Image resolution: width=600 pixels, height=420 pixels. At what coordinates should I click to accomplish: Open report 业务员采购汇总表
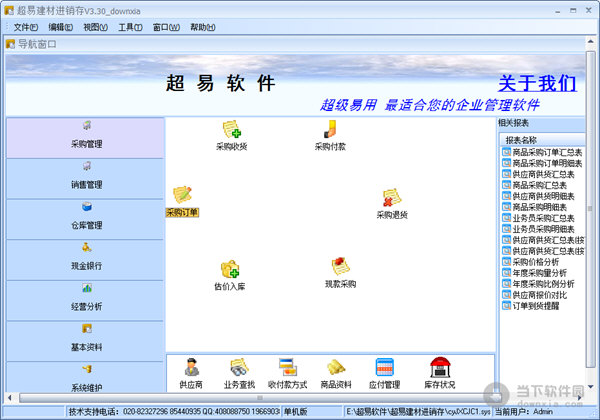tap(538, 218)
